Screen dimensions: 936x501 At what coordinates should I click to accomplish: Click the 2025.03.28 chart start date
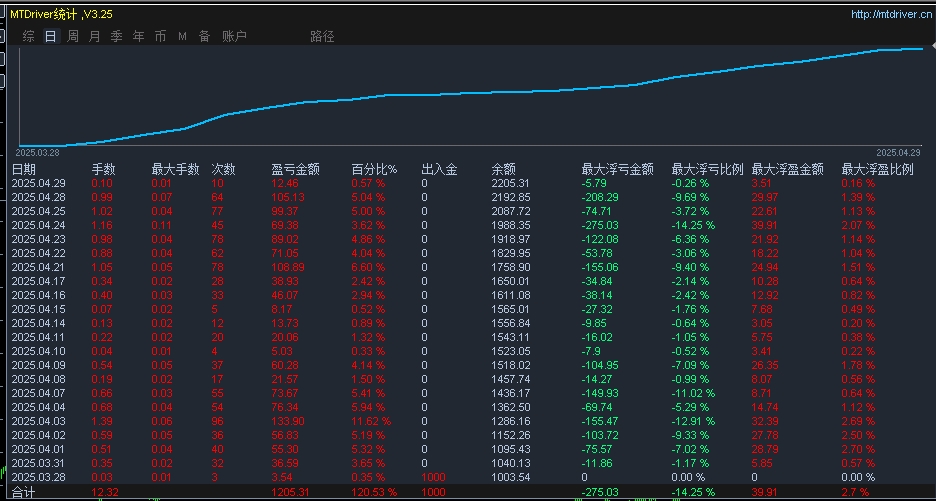click(x=38, y=152)
